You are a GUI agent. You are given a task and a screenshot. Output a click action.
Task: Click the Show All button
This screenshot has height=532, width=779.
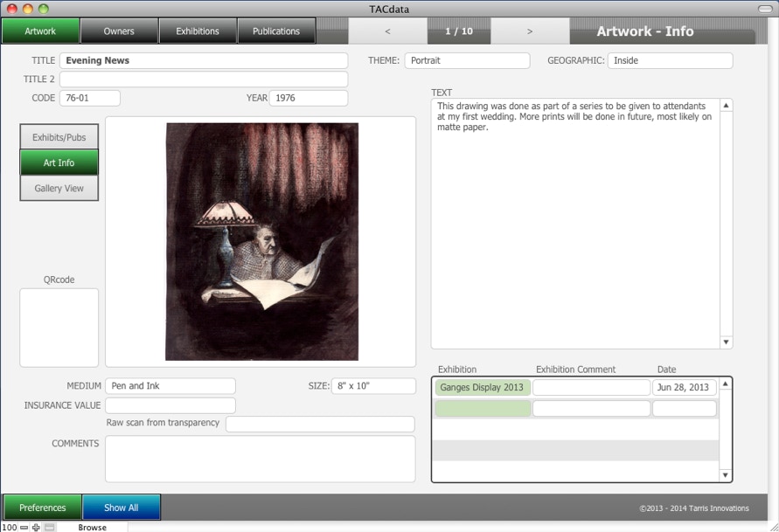click(122, 508)
